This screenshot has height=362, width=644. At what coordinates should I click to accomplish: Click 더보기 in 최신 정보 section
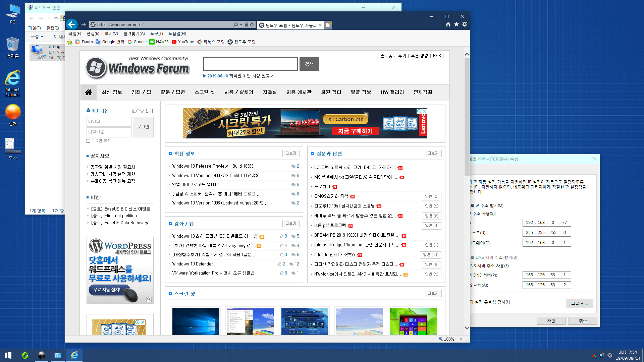[291, 153]
